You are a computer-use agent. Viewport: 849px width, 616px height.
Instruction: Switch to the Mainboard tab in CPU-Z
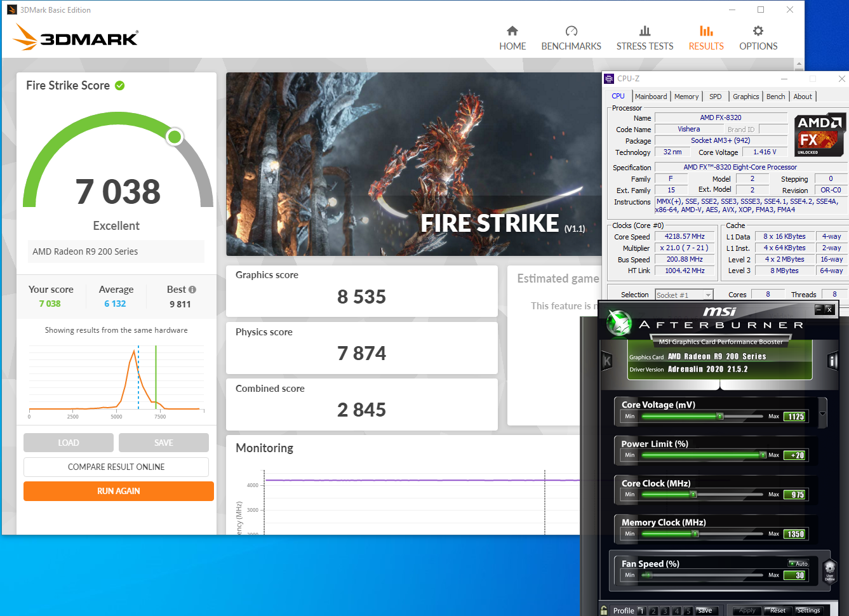click(x=651, y=97)
